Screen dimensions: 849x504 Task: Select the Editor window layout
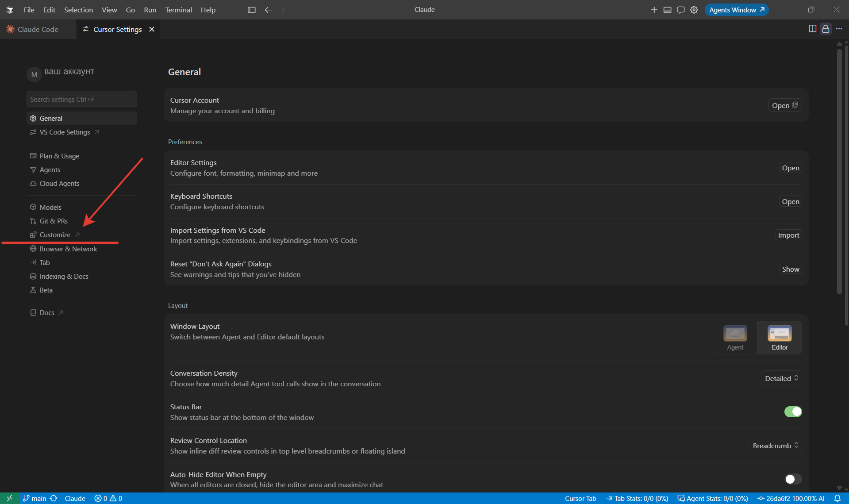tap(780, 338)
